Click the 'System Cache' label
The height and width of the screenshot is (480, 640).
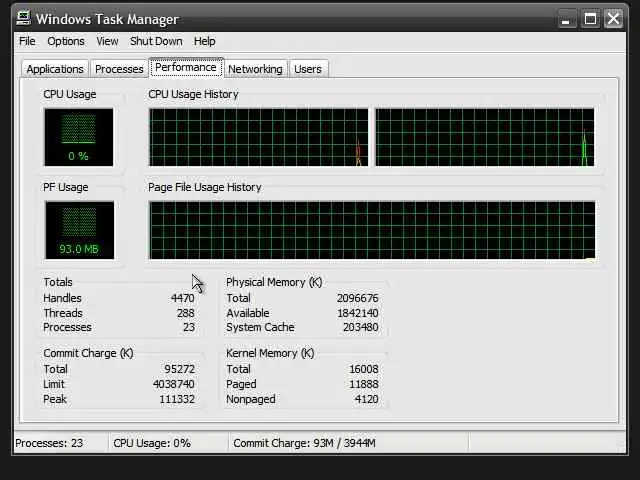(x=260, y=327)
